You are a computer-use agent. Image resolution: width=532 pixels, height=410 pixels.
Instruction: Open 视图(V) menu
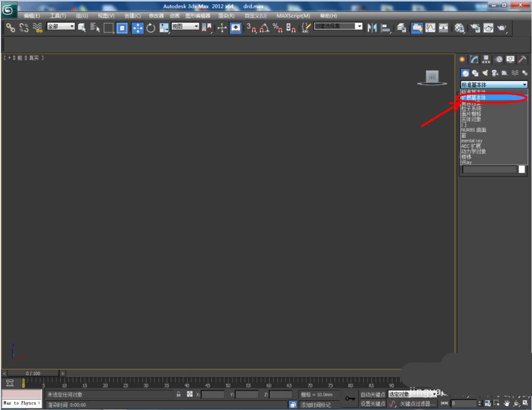[106, 16]
